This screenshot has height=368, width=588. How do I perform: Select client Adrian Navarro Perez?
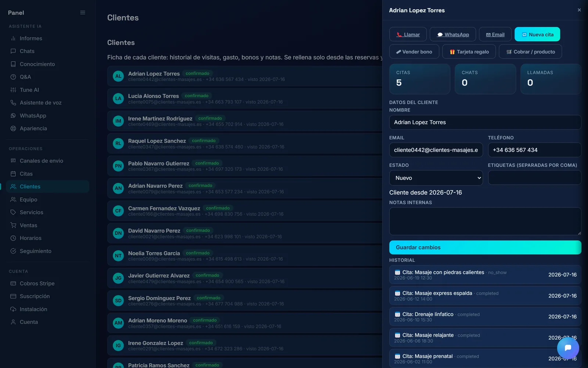(x=245, y=188)
